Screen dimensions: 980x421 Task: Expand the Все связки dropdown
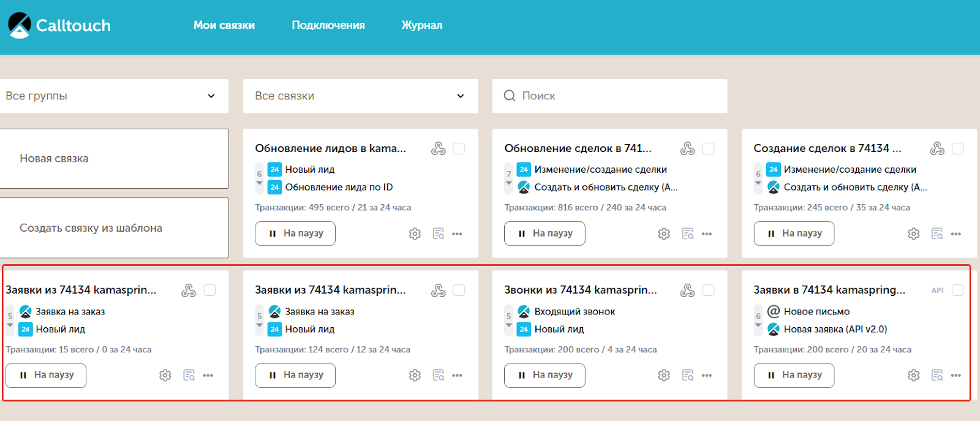pyautogui.click(x=360, y=96)
